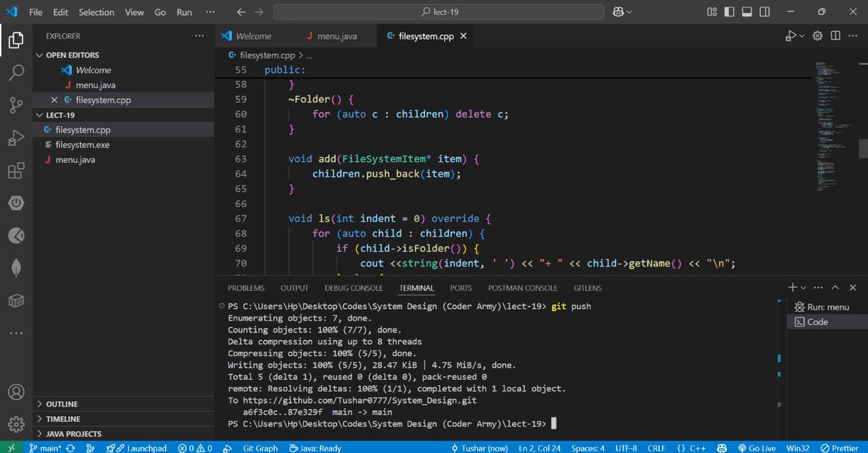
Task: Click the remote window indicator in status bar
Action: point(12,448)
